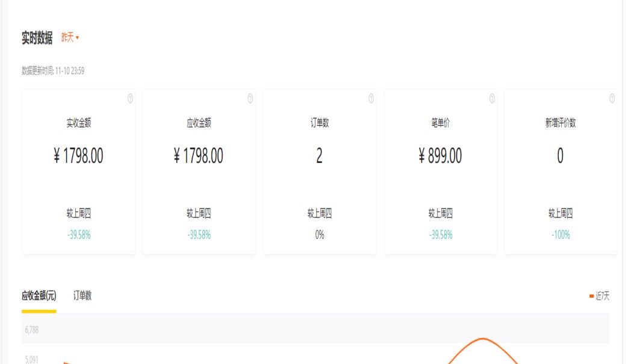Click the 新增评价数 value 0
This screenshot has height=364, width=628.
tap(560, 156)
